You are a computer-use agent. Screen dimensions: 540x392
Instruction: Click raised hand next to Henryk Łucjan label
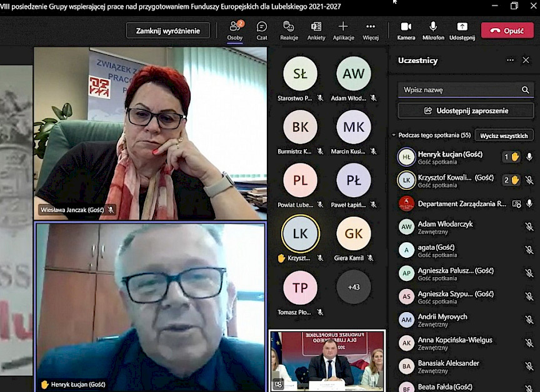pyautogui.click(x=44, y=385)
